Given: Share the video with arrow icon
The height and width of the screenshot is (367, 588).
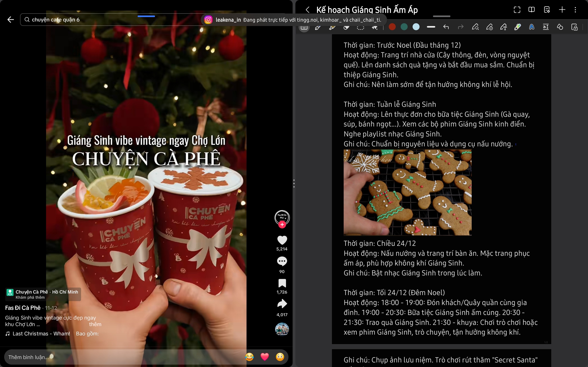Looking at the screenshot, I should [x=282, y=304].
